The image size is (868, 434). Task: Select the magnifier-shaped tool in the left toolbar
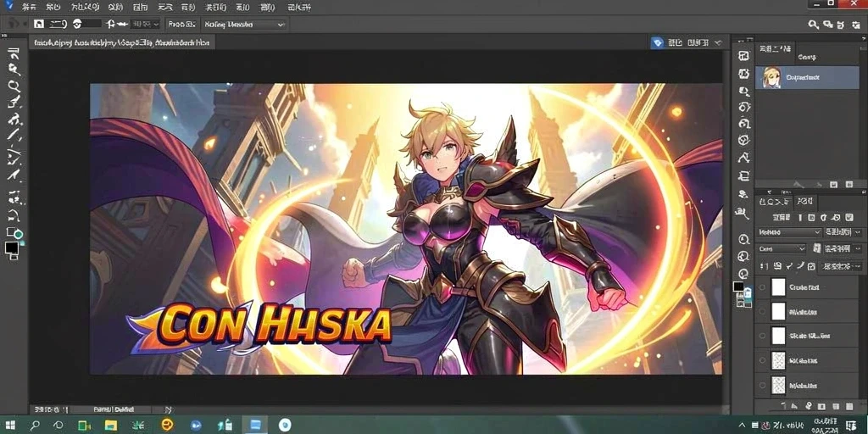pyautogui.click(x=14, y=86)
